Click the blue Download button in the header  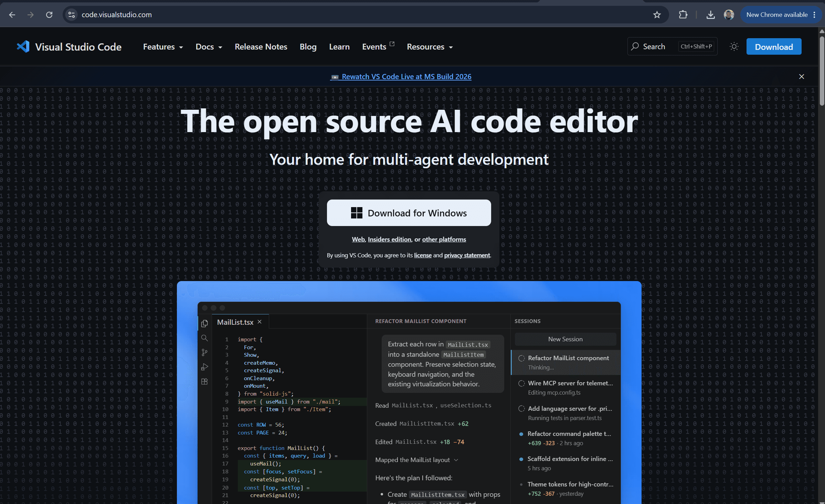774,46
